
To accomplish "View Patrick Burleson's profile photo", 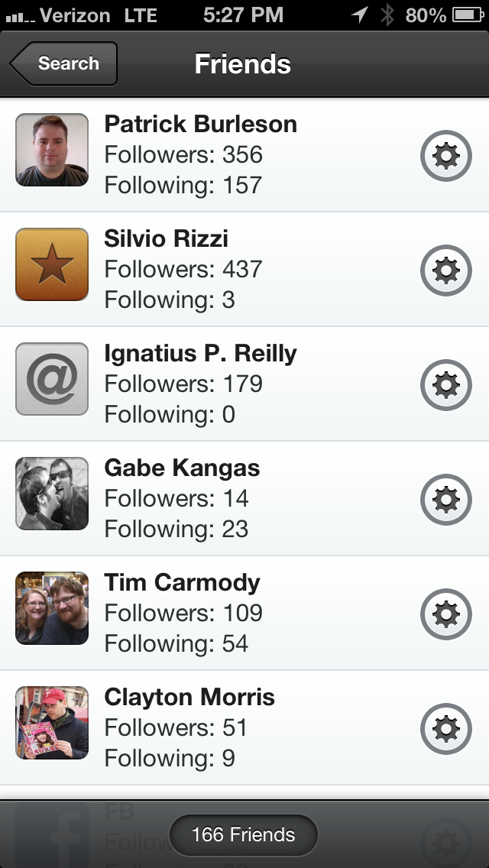I will click(52, 150).
